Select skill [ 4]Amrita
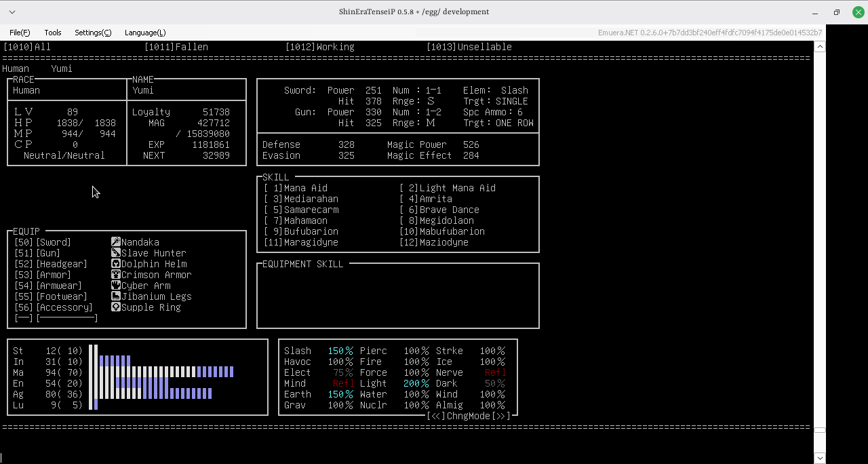868x464 pixels. tap(426, 199)
